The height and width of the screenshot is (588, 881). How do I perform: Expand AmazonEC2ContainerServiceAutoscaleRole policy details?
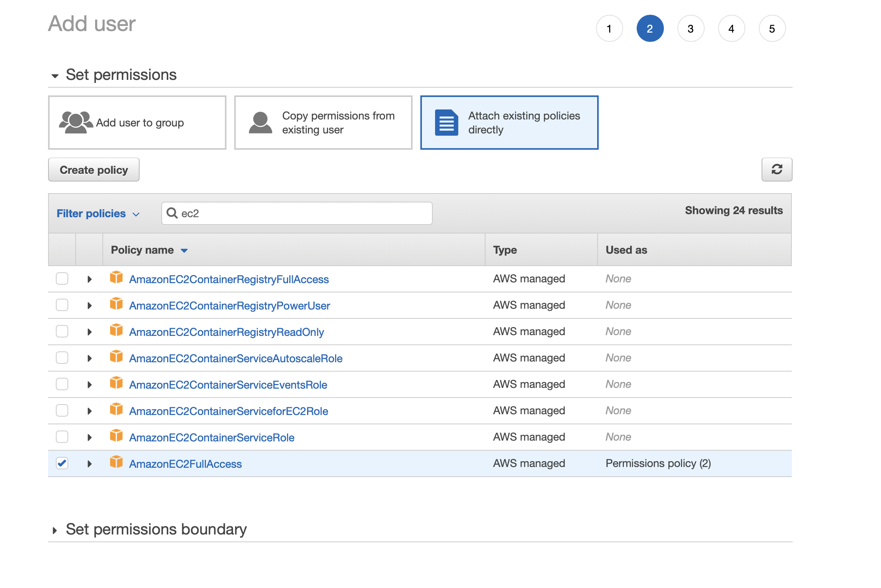click(90, 358)
